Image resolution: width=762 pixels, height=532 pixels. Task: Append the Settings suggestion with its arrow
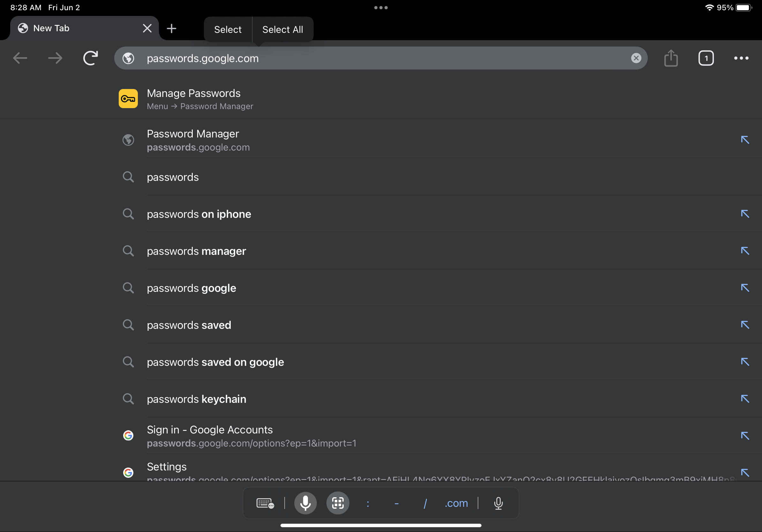pos(745,473)
